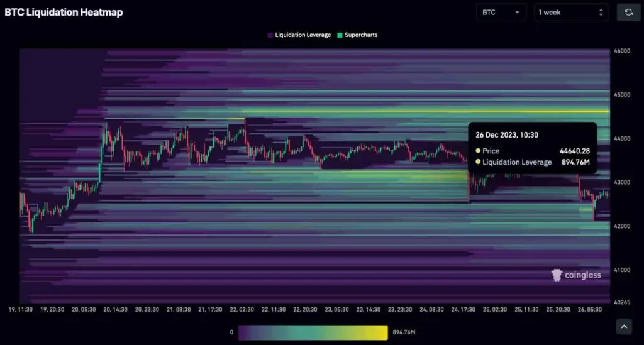Click the 25, 02:30 time axis label
Viewport: 644px width, 345px height.
click(495, 309)
